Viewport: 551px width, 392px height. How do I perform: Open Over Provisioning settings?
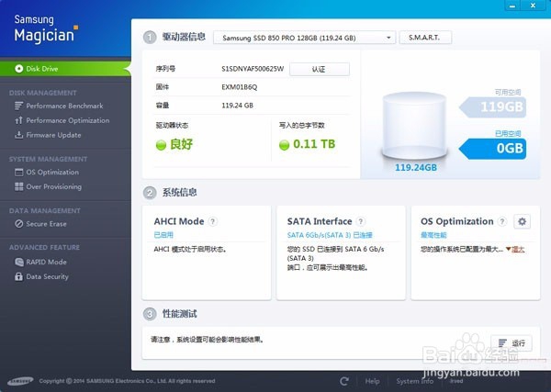[54, 186]
